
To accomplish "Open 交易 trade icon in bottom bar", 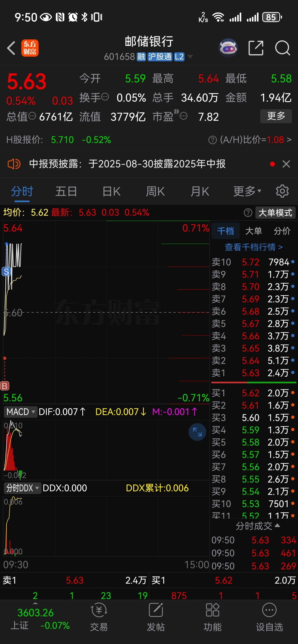I will [99, 617].
